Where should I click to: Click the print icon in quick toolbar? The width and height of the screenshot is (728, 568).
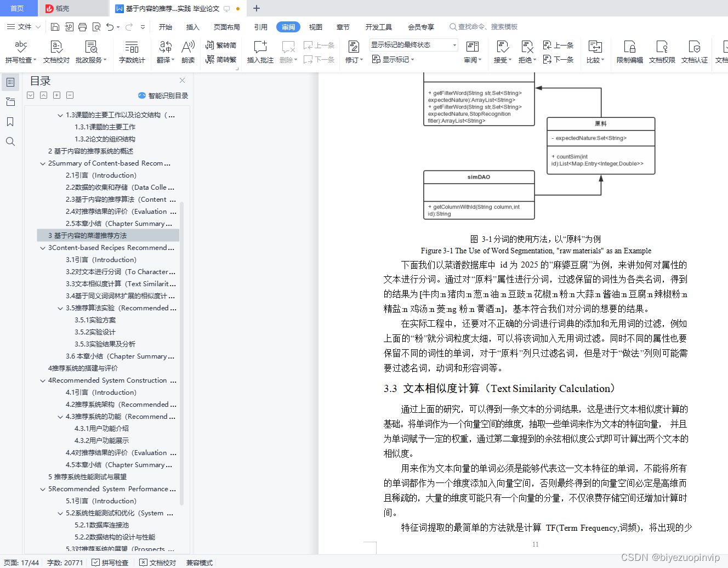click(x=83, y=27)
